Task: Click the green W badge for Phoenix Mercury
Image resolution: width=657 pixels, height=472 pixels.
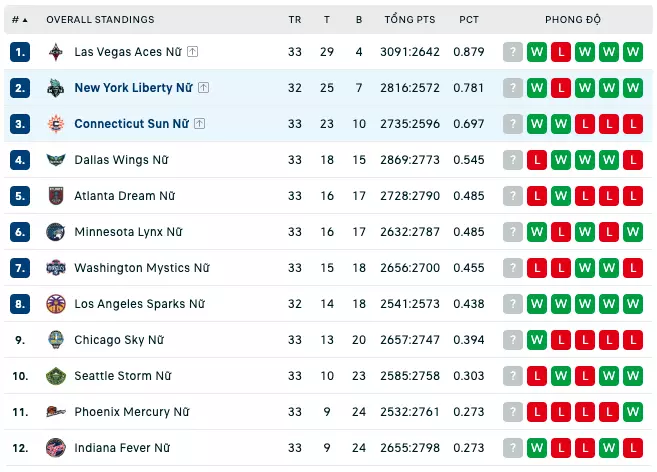Action: (x=633, y=412)
